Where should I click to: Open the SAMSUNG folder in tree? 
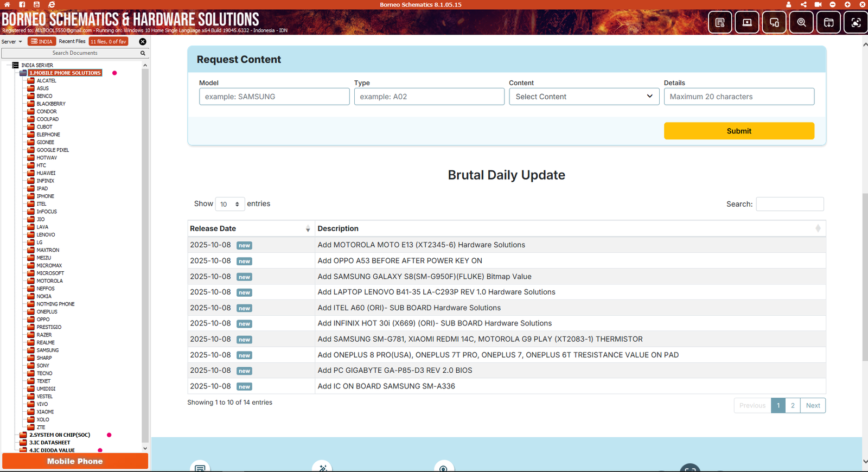48,350
